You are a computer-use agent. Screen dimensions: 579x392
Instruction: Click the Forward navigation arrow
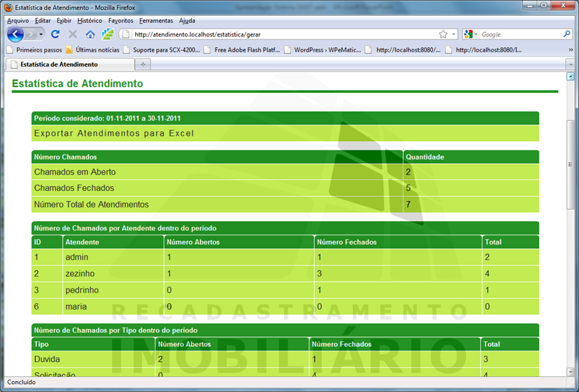[x=31, y=35]
